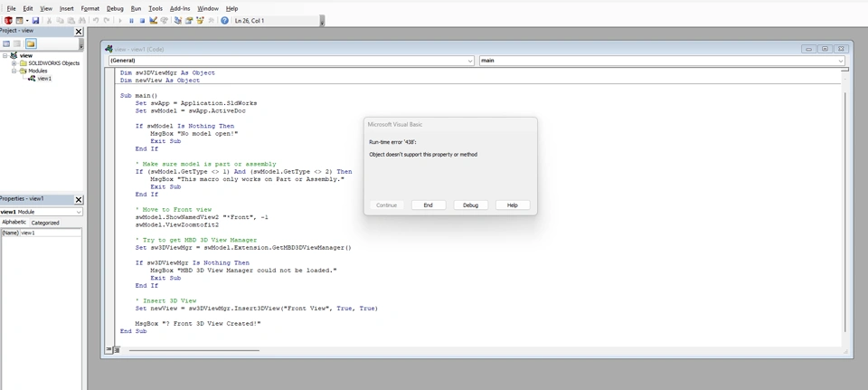The width and height of the screenshot is (868, 390).
Task: Click the Debug button in the error dialog
Action: 470,205
